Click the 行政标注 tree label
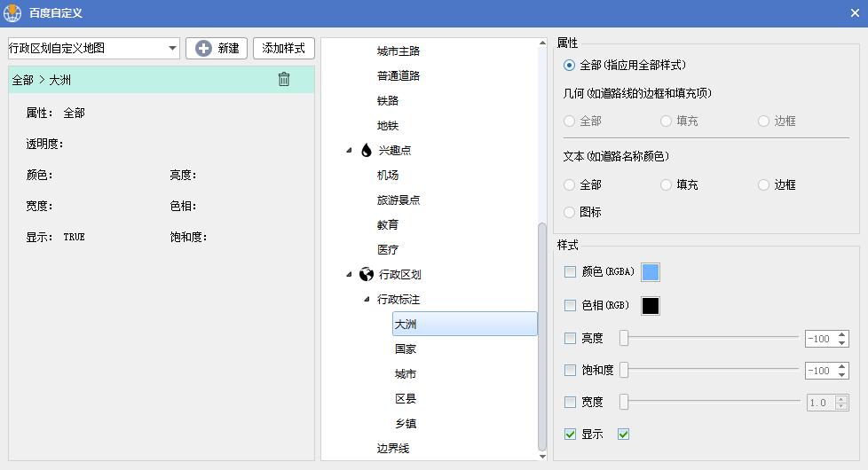This screenshot has width=868, height=470. pyautogui.click(x=398, y=299)
